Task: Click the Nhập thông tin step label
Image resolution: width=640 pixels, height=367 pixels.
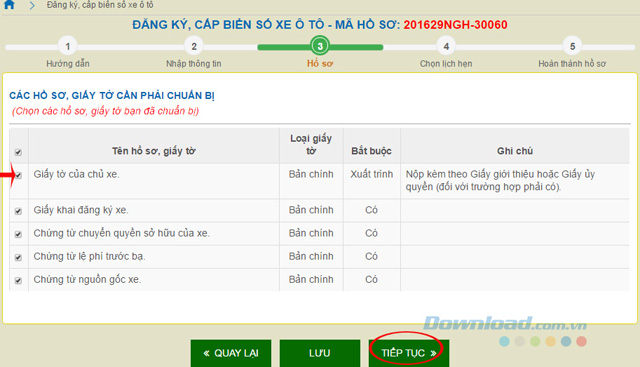Action: coord(194,64)
